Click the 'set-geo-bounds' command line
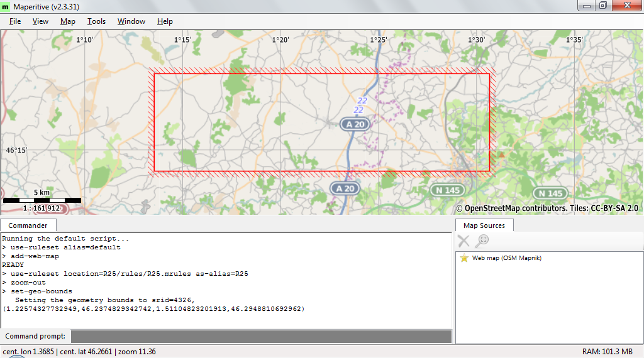644x358 pixels. [37, 291]
